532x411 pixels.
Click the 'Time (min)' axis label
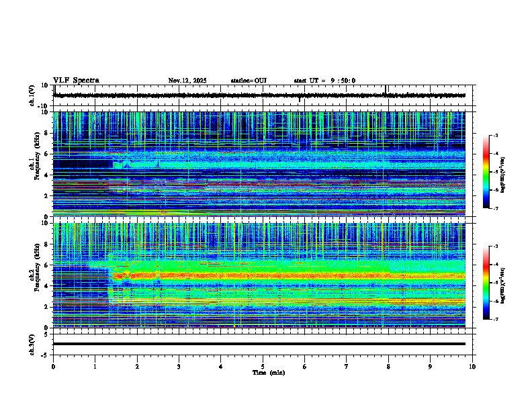point(269,373)
